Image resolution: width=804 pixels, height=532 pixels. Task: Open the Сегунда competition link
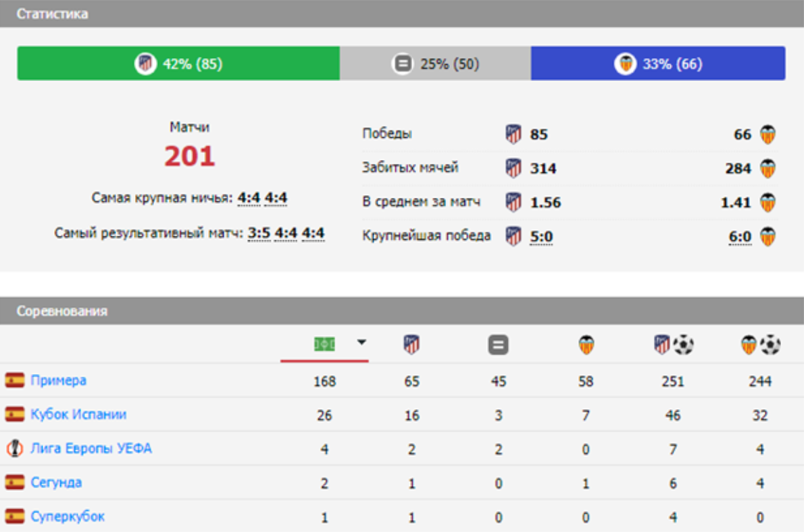pyautogui.click(x=56, y=483)
